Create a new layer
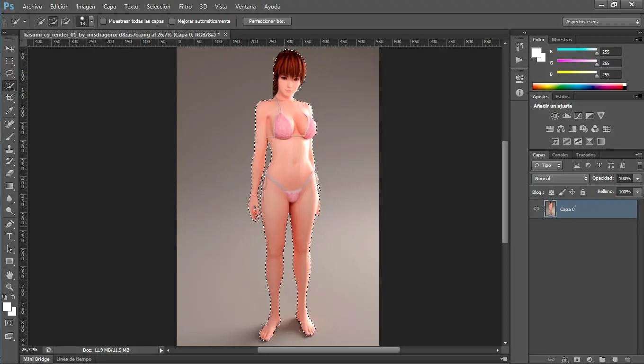Image resolution: width=644 pixels, height=364 pixels. (615, 360)
